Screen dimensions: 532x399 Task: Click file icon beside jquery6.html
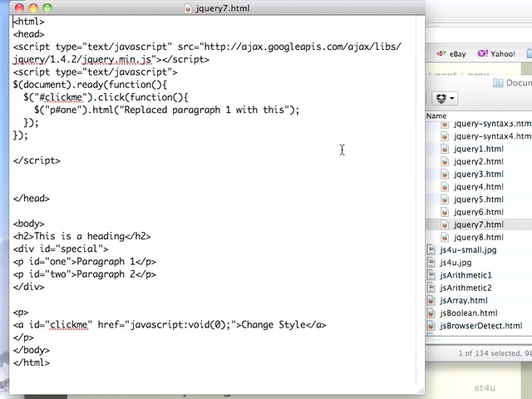445,212
